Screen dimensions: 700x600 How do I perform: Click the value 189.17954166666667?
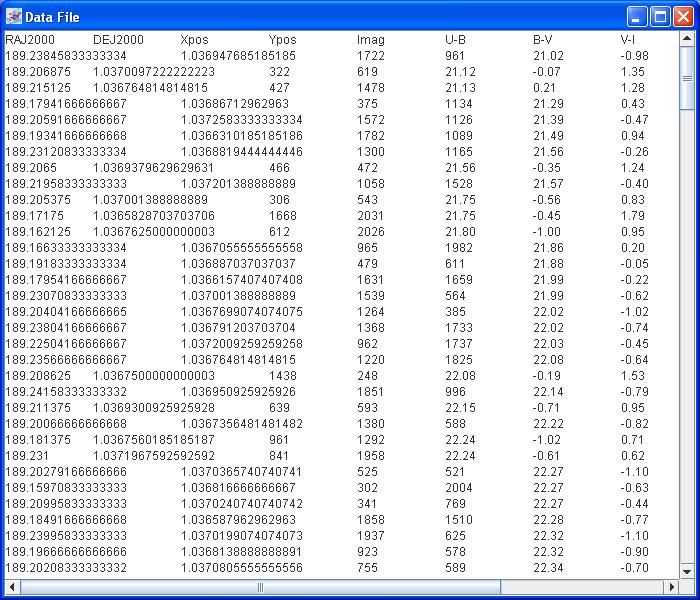point(66,281)
